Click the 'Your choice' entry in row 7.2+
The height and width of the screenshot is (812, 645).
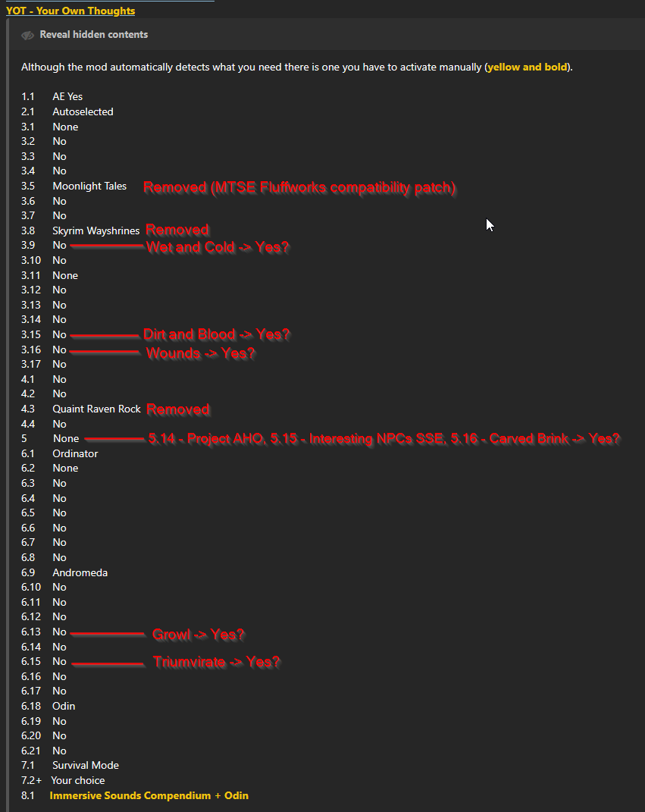tap(77, 780)
